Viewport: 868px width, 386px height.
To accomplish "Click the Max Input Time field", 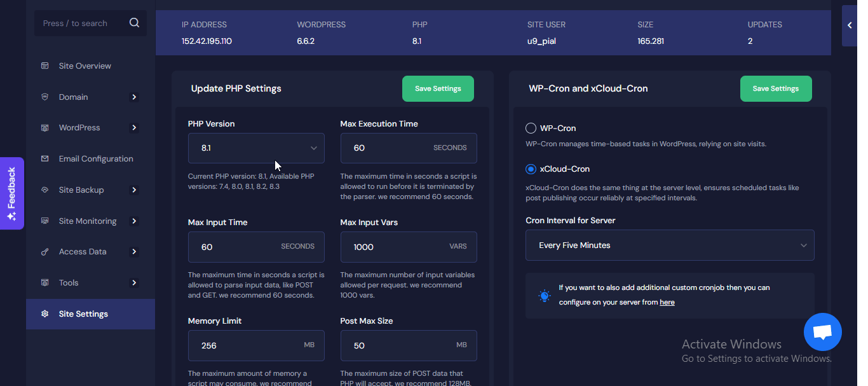I will (x=256, y=247).
